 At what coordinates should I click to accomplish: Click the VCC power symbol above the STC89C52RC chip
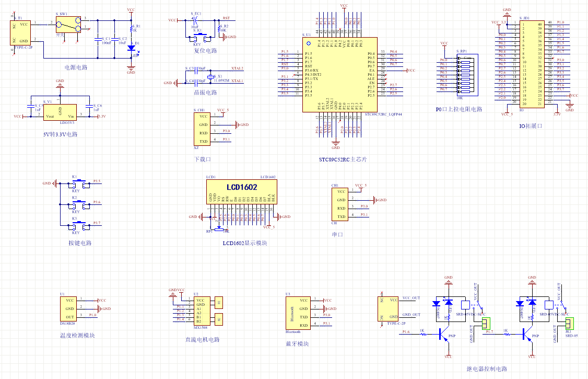click(344, 6)
